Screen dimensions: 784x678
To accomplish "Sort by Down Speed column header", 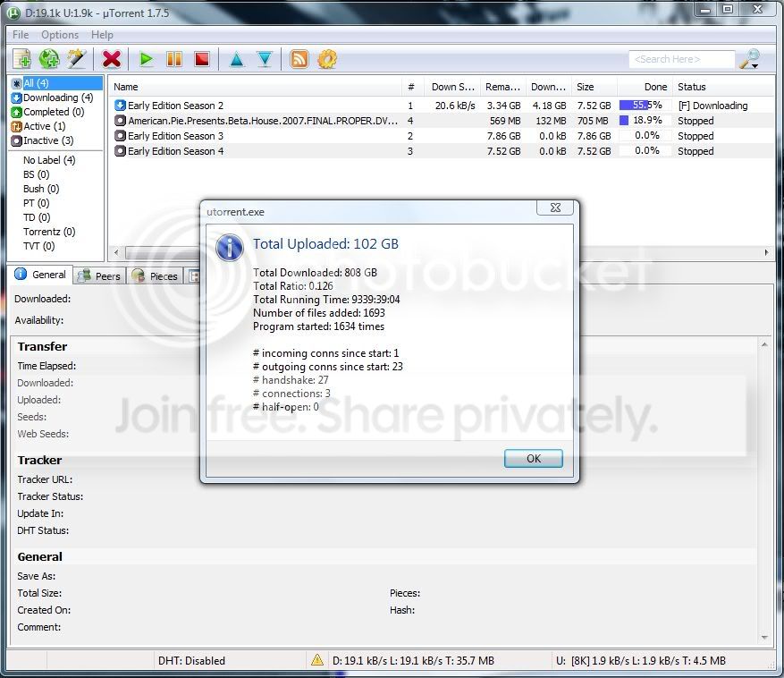I will [x=452, y=87].
